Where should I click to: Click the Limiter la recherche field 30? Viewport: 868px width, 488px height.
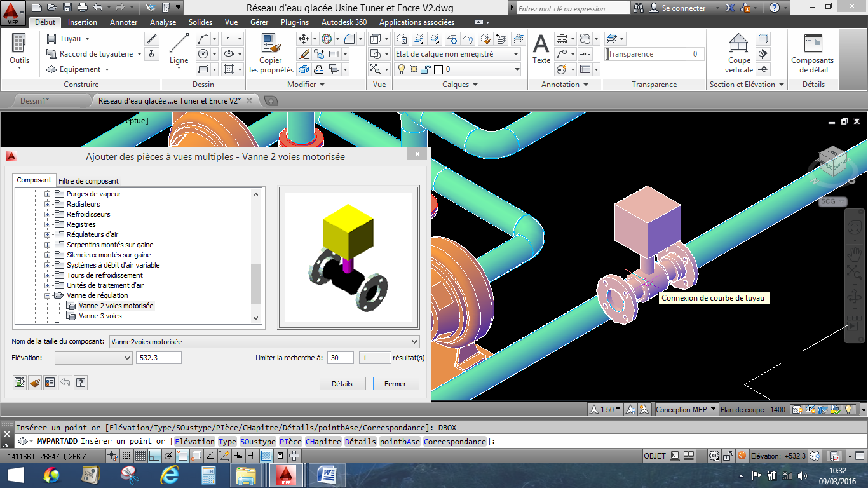(341, 358)
